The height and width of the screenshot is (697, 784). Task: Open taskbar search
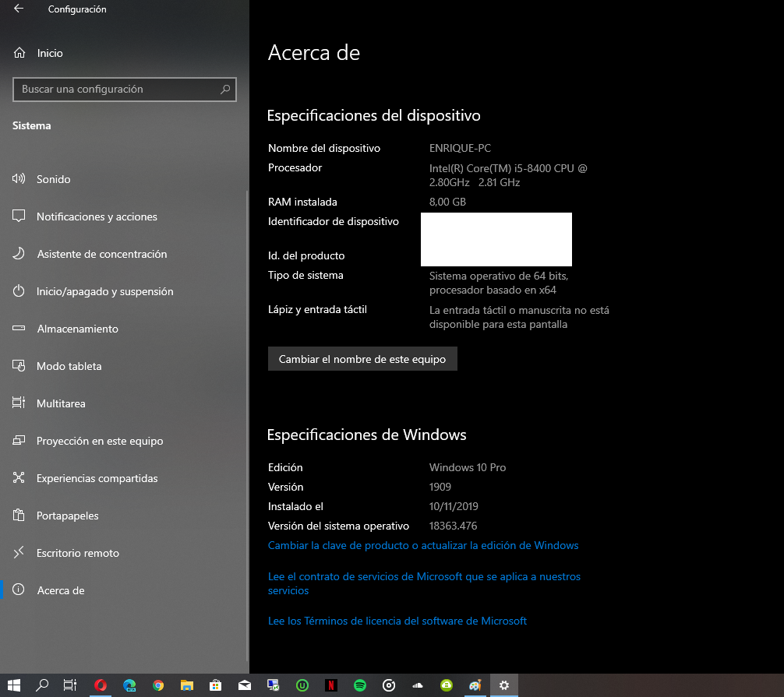click(42, 685)
